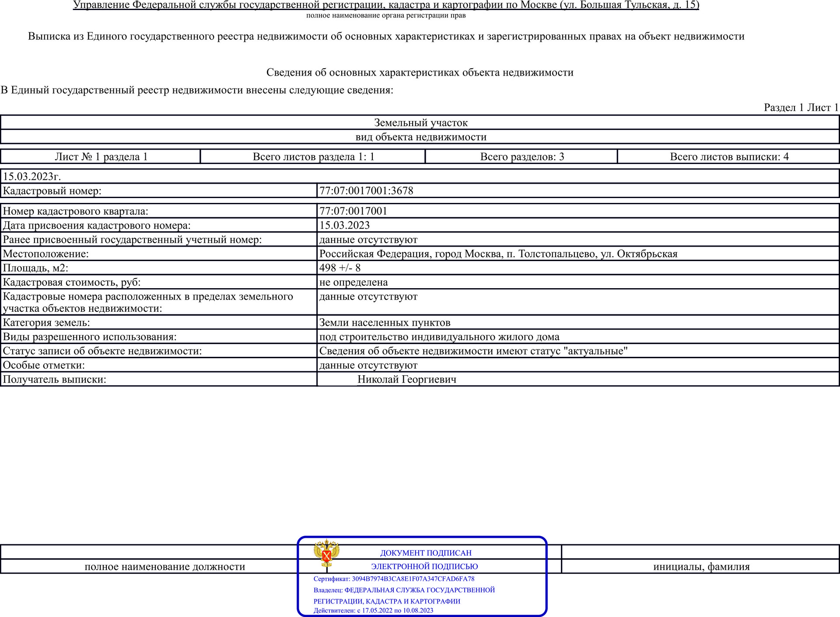Click the document header with the Rosreestr office address
Screen dimensions: 840x617
tap(386, 5)
